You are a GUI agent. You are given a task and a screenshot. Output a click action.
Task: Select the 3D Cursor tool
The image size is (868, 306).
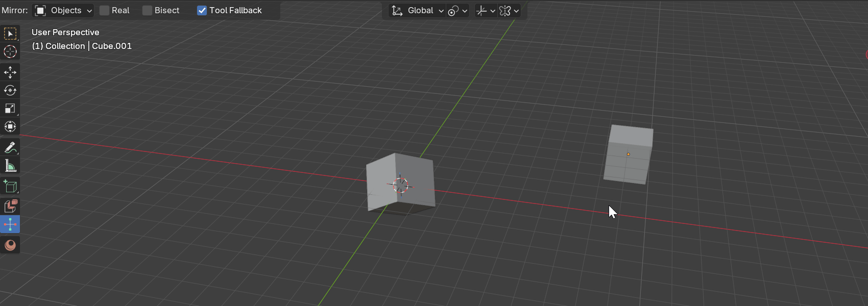[x=10, y=52]
